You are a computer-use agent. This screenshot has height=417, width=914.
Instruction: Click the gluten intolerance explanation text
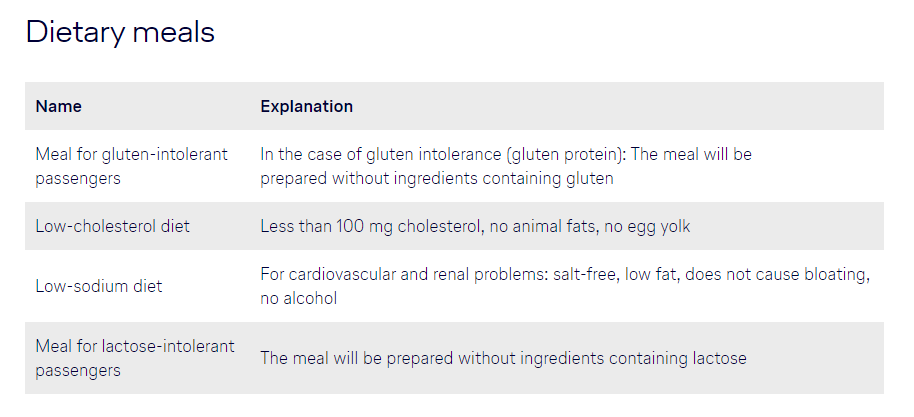pyautogui.click(x=505, y=156)
